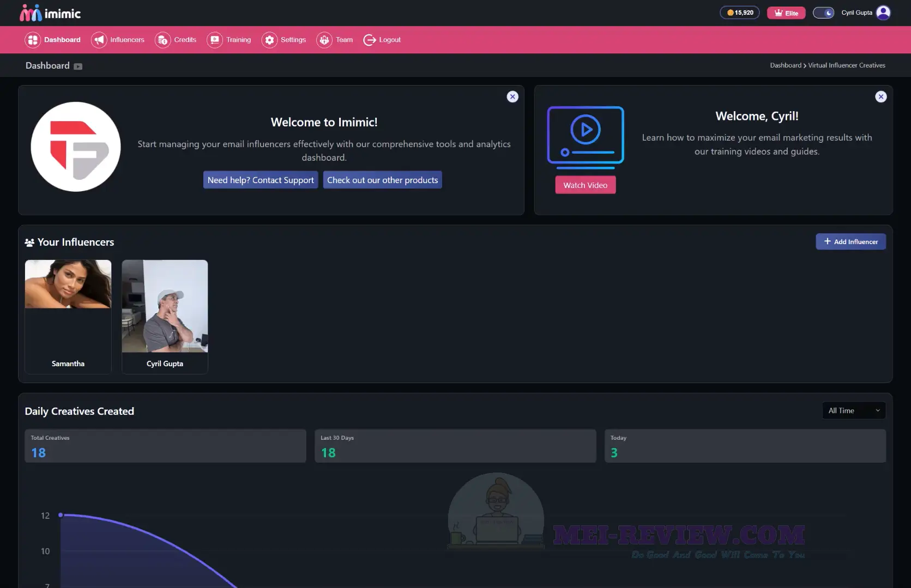The width and height of the screenshot is (911, 588).
Task: Click the training video play illustration
Action: [x=586, y=136]
